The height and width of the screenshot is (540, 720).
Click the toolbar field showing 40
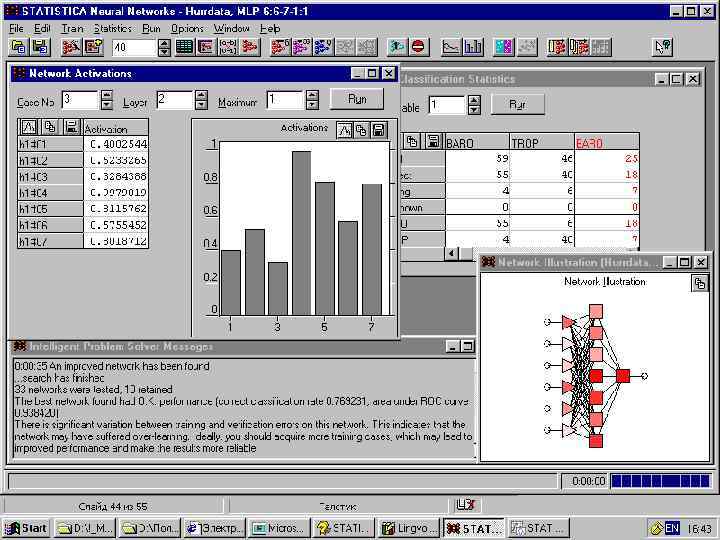click(x=134, y=47)
